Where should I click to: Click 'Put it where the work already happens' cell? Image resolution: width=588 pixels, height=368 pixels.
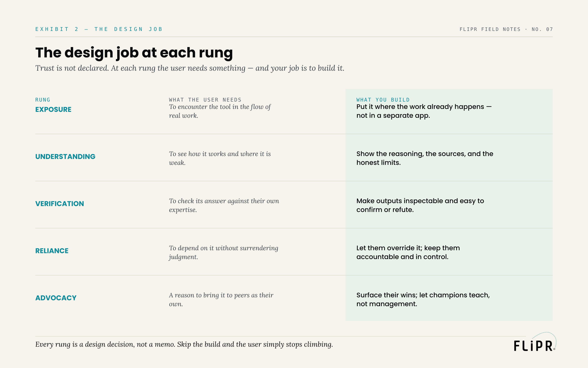tap(424, 111)
